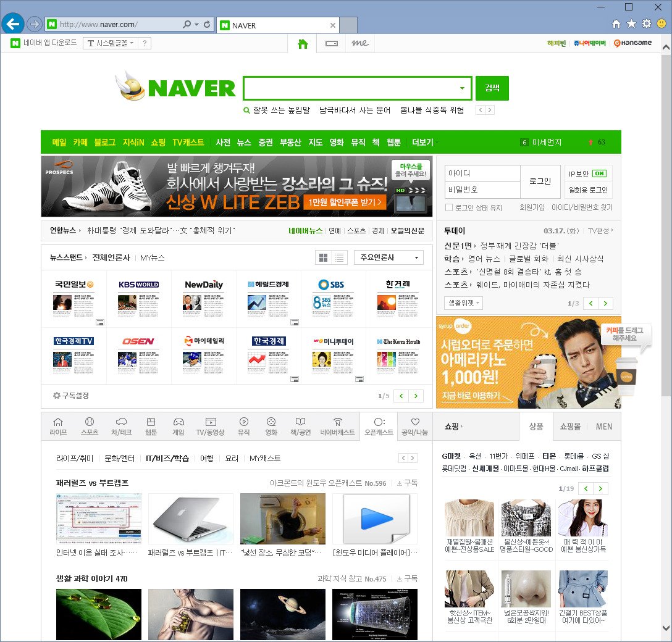This screenshot has height=642, width=672.
Task: Open 메일 in the green menu
Action: (x=59, y=142)
